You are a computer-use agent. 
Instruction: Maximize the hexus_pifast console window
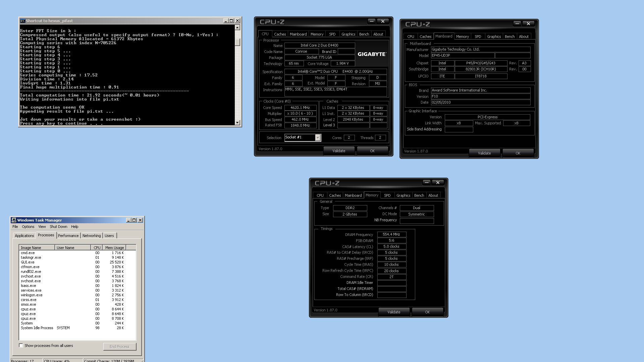pos(231,21)
